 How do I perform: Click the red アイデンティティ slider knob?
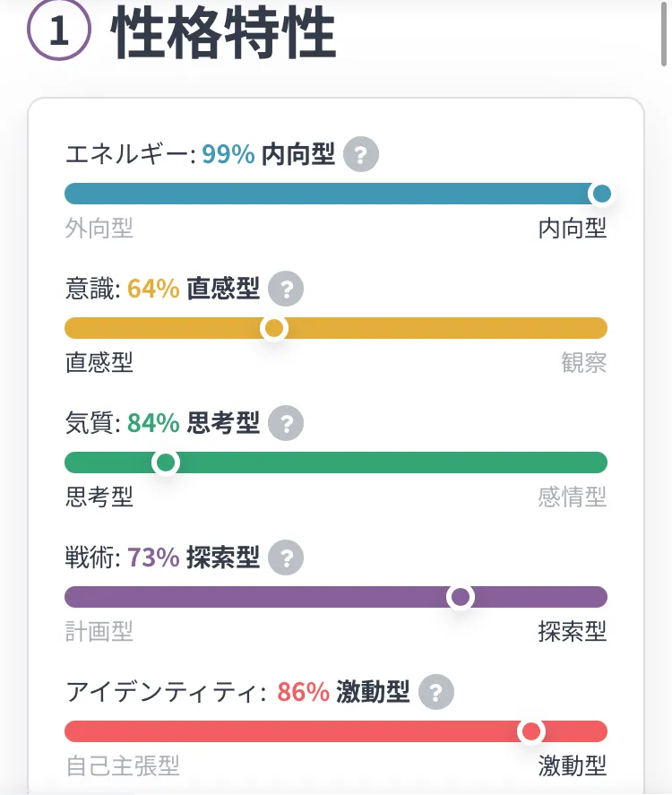pyautogui.click(x=531, y=731)
